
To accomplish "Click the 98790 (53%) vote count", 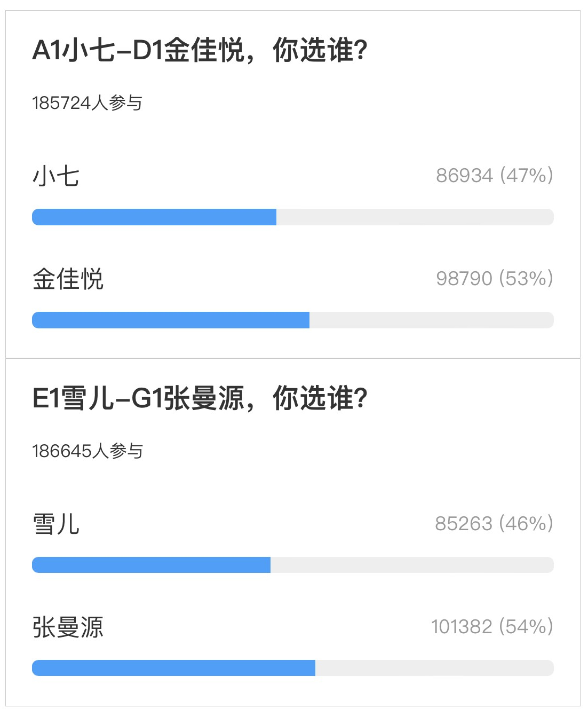I will pyautogui.click(x=495, y=278).
